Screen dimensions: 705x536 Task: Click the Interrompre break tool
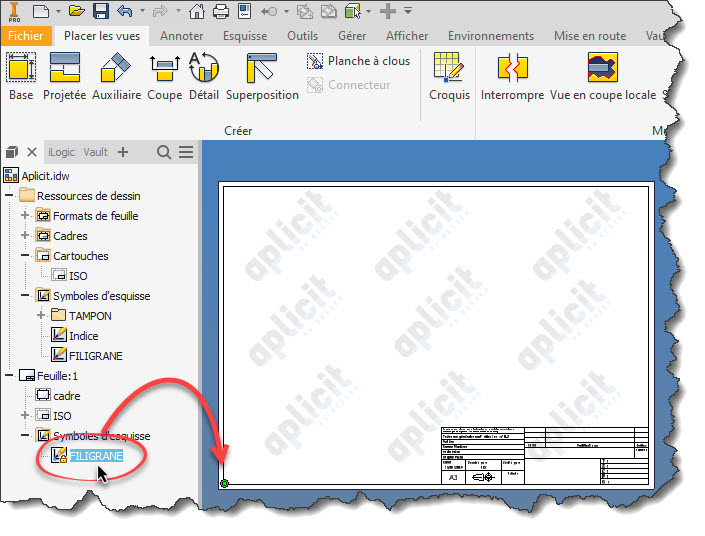pyautogui.click(x=512, y=77)
